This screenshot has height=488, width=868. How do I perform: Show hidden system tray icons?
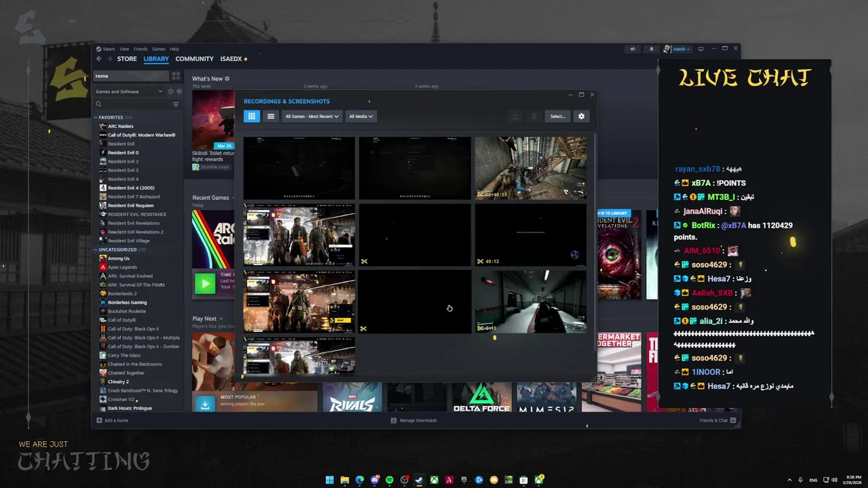(x=789, y=480)
